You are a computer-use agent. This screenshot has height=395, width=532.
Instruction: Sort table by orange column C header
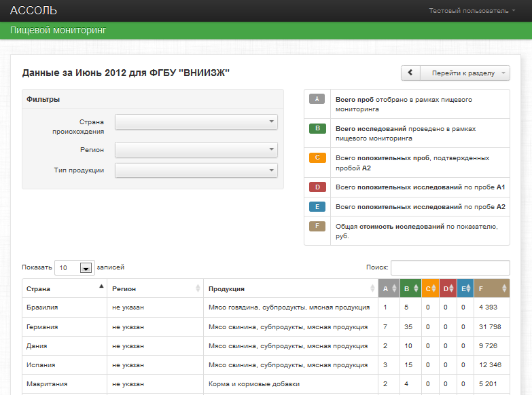coord(430,288)
